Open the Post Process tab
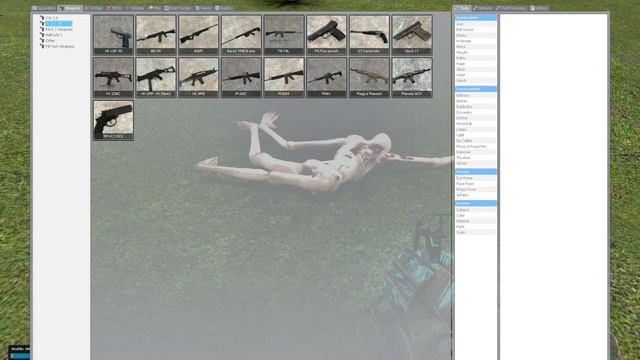The height and width of the screenshot is (360, 640). tap(178, 8)
